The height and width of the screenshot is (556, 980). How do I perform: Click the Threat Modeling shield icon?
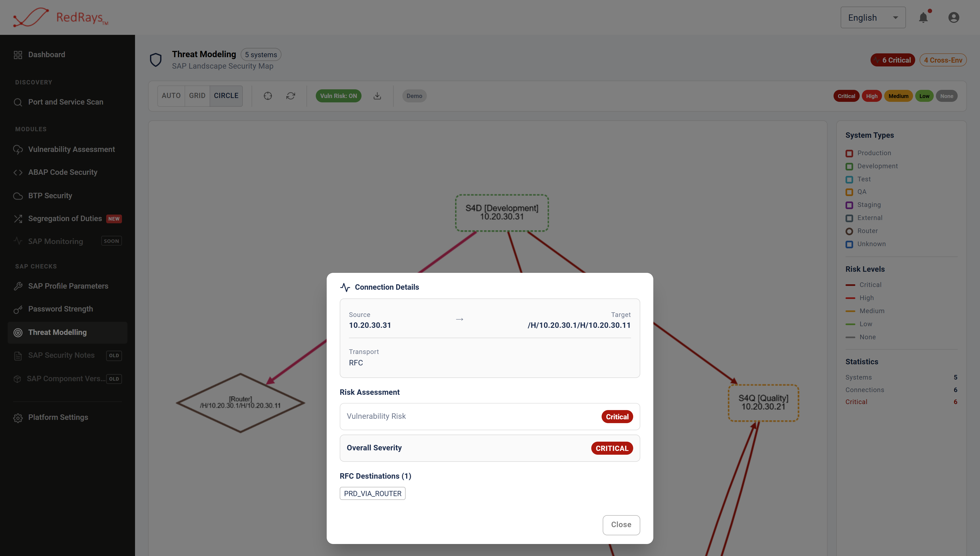pos(156,60)
